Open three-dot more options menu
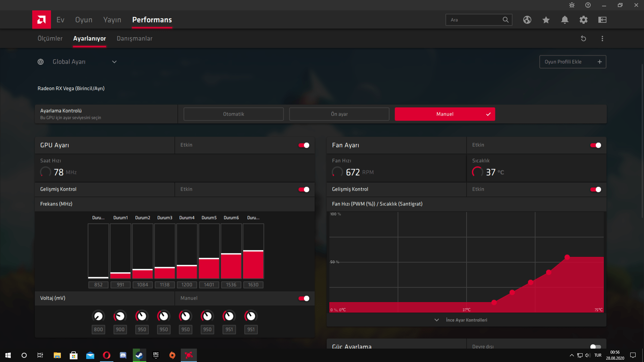This screenshot has width=644, height=362. pyautogui.click(x=602, y=39)
